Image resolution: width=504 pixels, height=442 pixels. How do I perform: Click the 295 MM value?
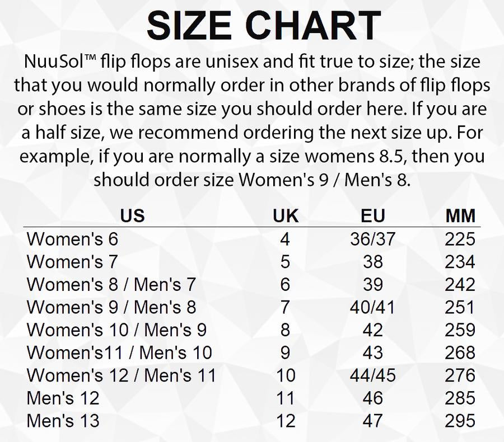[460, 421]
